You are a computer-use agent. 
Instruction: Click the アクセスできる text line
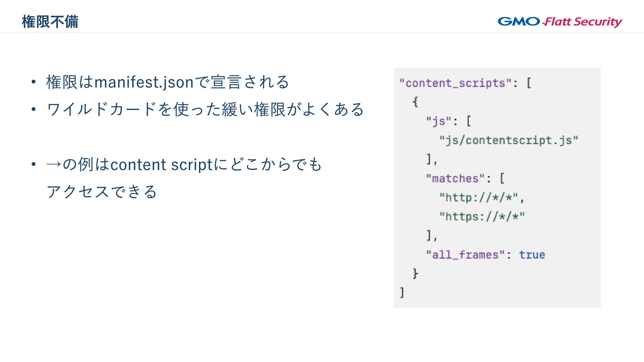click(x=102, y=192)
